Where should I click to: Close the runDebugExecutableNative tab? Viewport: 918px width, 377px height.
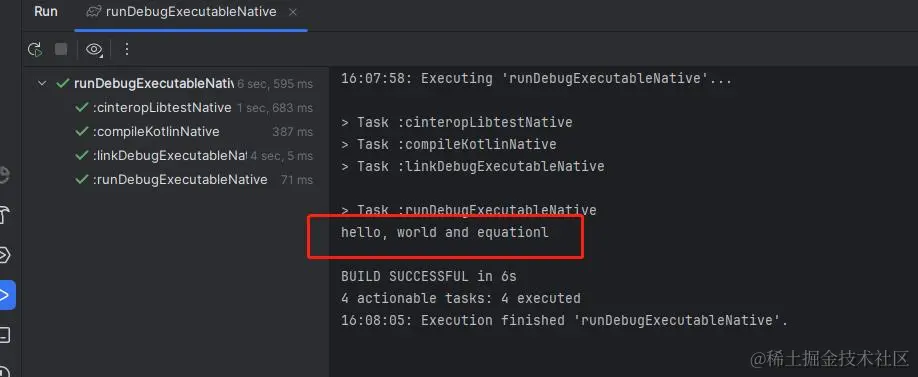point(293,12)
